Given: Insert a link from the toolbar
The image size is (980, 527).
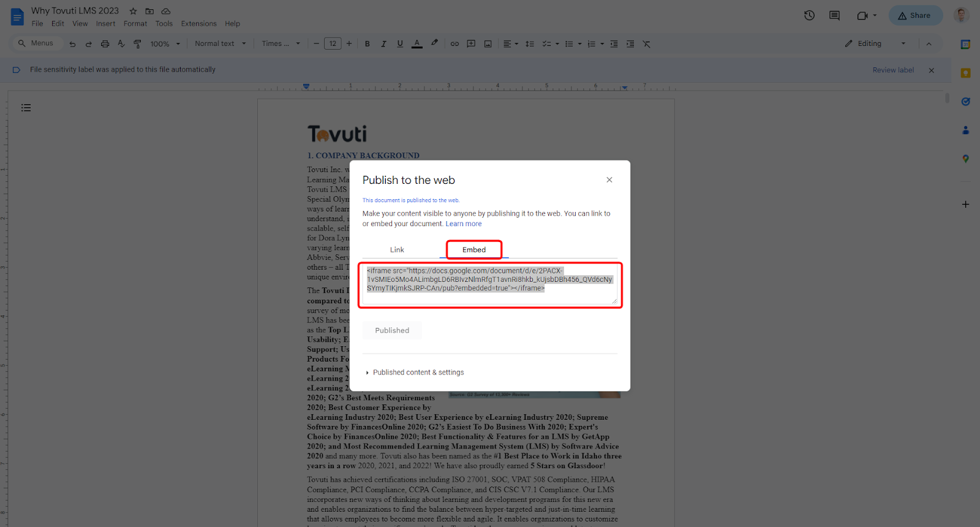Looking at the screenshot, I should point(454,44).
